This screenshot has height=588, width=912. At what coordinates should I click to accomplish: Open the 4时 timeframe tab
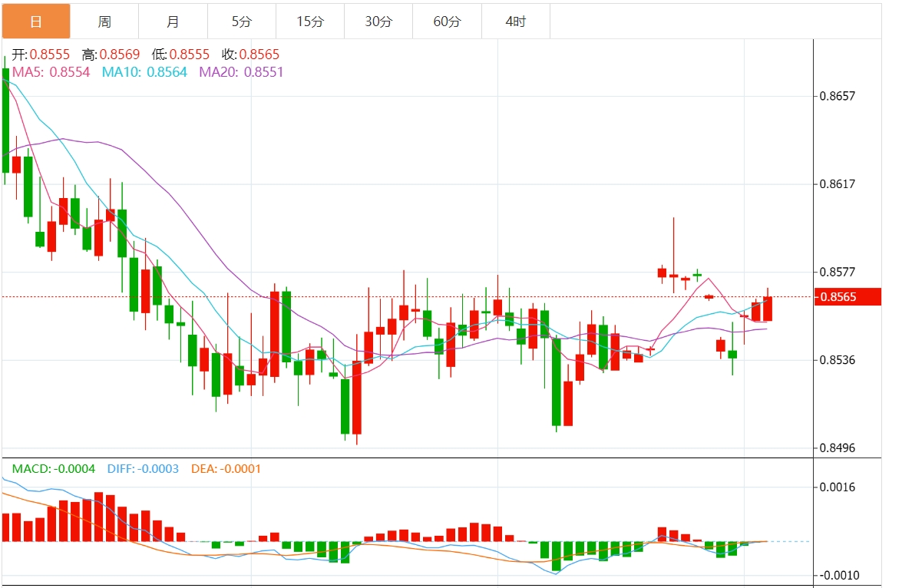click(x=516, y=21)
